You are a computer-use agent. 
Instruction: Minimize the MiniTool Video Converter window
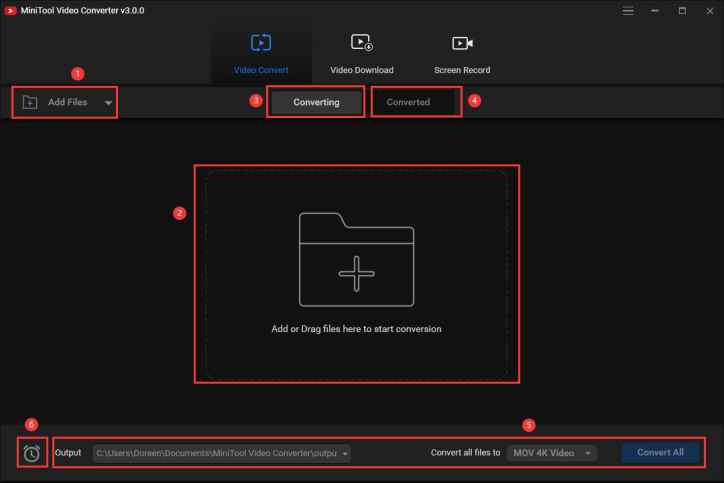[x=655, y=11]
